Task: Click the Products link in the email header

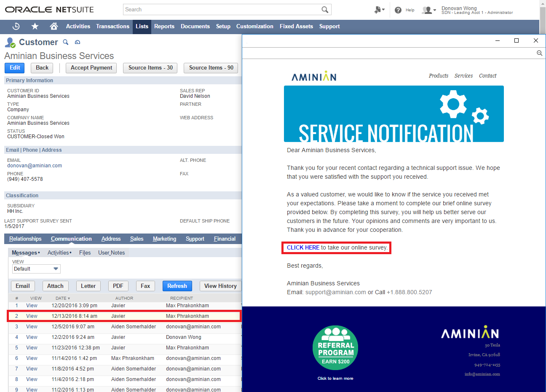Action: pyautogui.click(x=439, y=76)
